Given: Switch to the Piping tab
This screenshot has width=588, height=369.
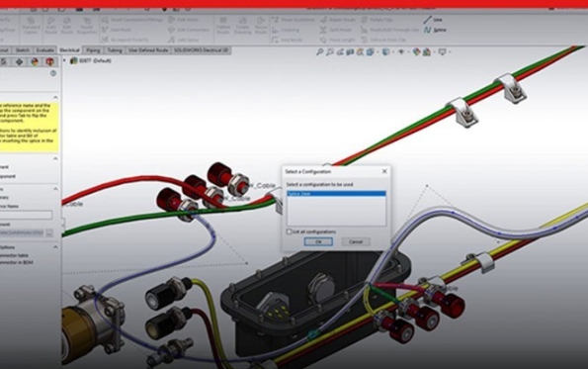Looking at the screenshot, I should pyautogui.click(x=93, y=49).
